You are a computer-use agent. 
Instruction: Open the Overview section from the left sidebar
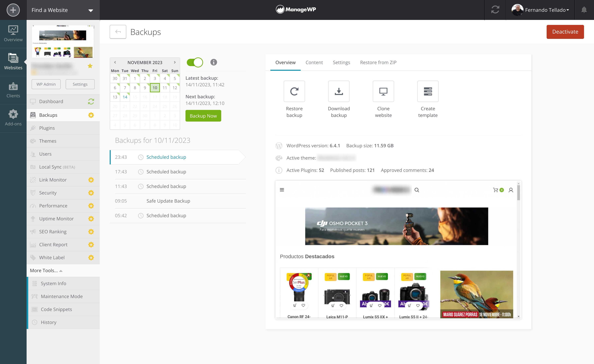tap(13, 34)
